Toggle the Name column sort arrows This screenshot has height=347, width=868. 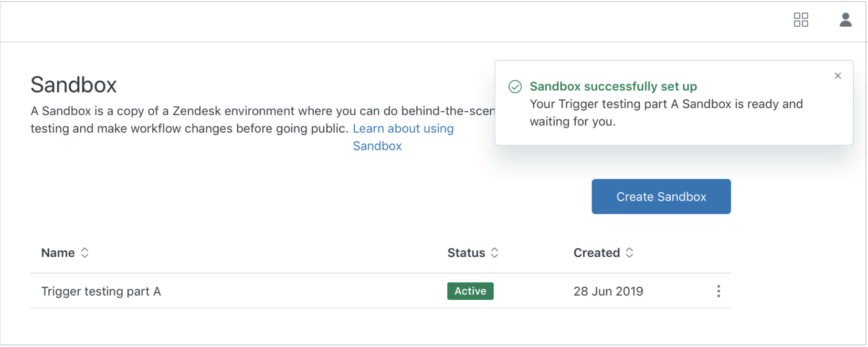coord(84,253)
